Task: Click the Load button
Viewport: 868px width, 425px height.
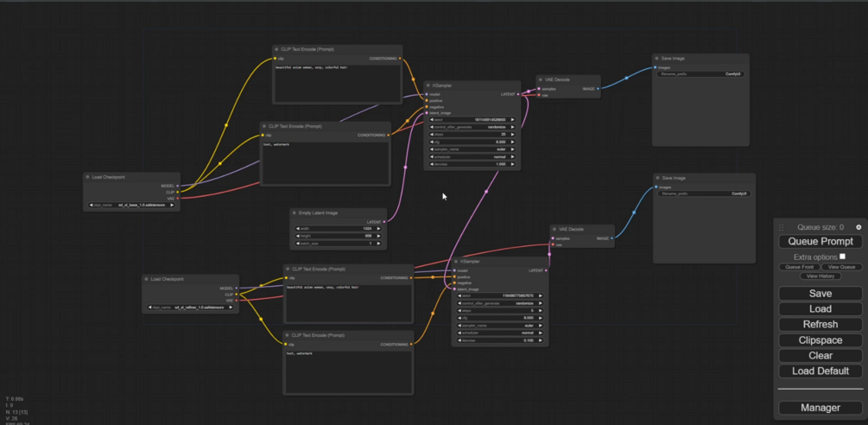Action: point(820,308)
